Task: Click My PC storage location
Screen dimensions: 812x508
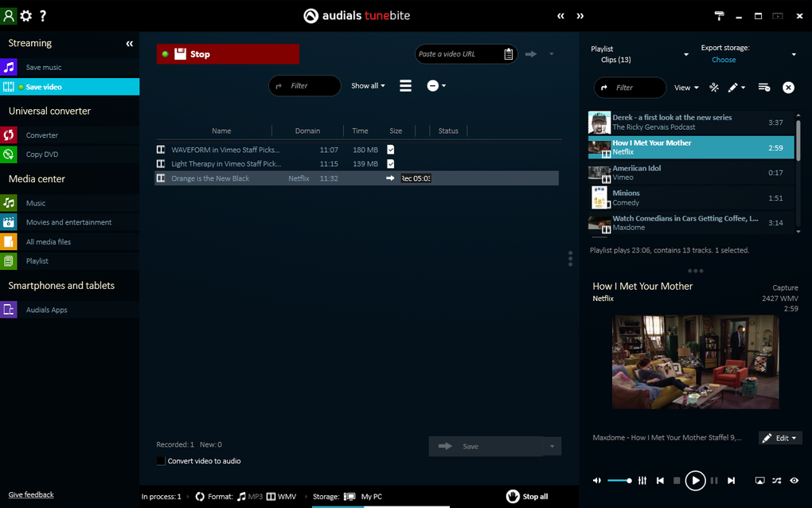Action: coord(371,497)
